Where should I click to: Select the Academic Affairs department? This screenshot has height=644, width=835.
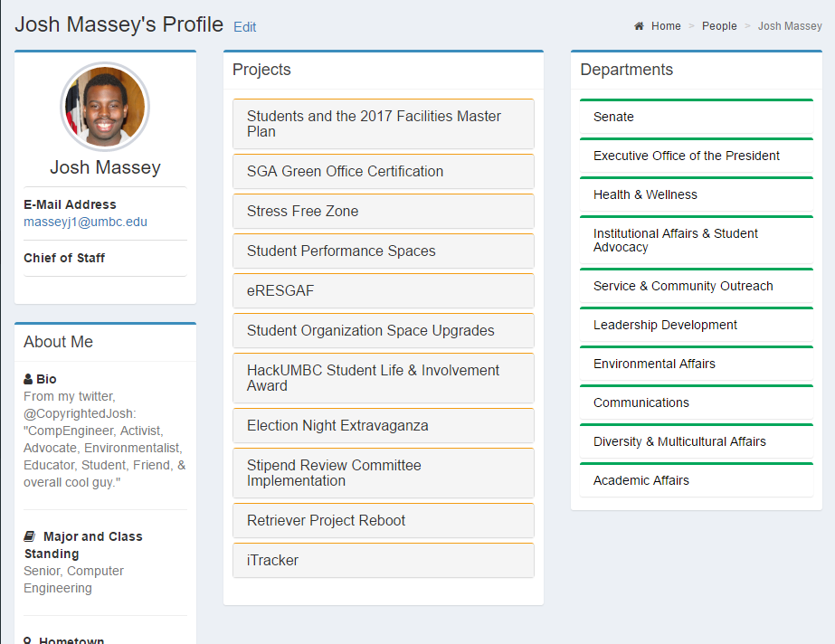tap(640, 480)
